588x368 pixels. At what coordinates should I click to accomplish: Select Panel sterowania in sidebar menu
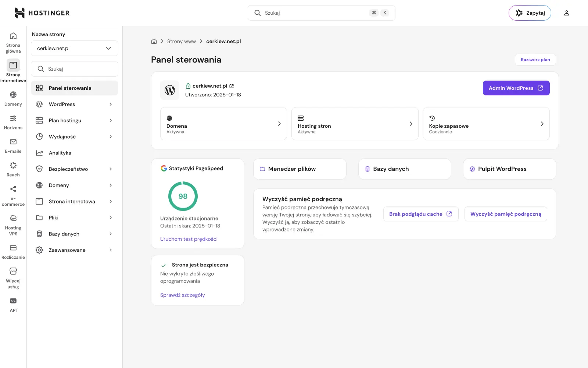75,88
